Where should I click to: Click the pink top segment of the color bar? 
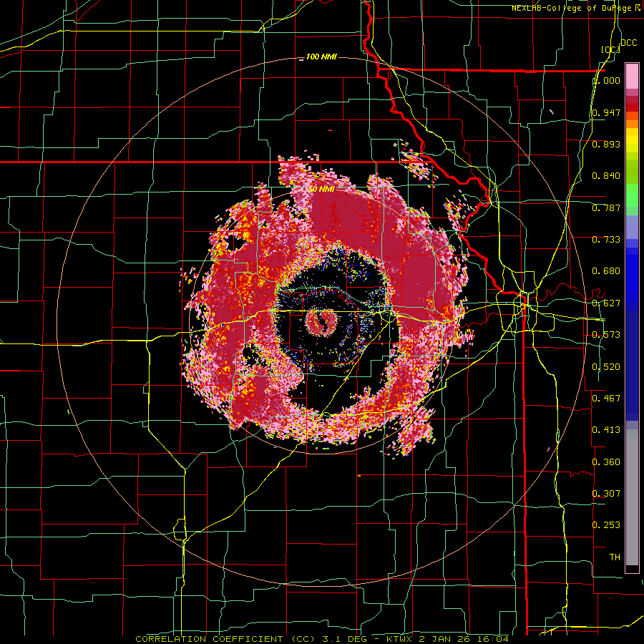(x=632, y=77)
